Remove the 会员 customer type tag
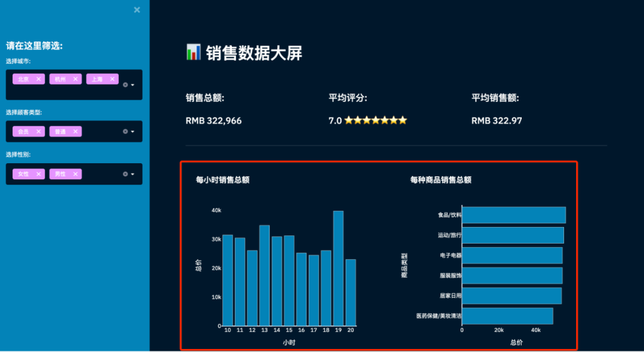Viewport: 644px width, 352px height. (x=38, y=132)
